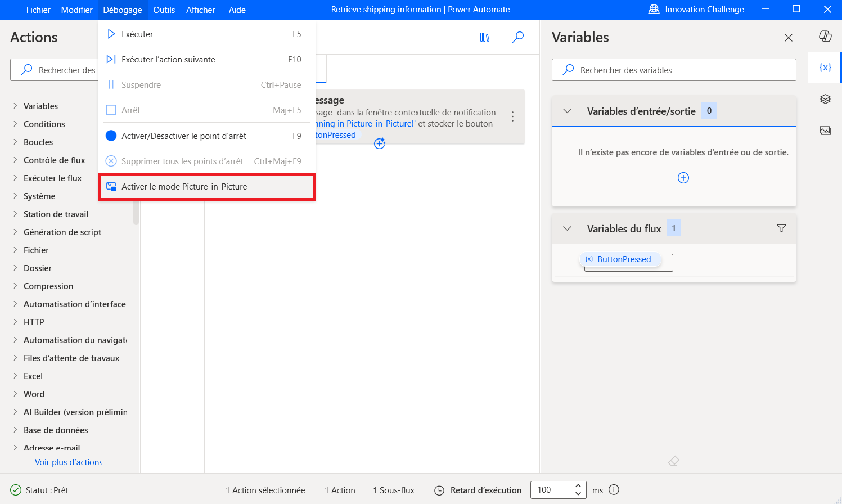This screenshot has width=842, height=504.
Task: Click the blue breakpoint circle icon
Action: click(x=111, y=136)
